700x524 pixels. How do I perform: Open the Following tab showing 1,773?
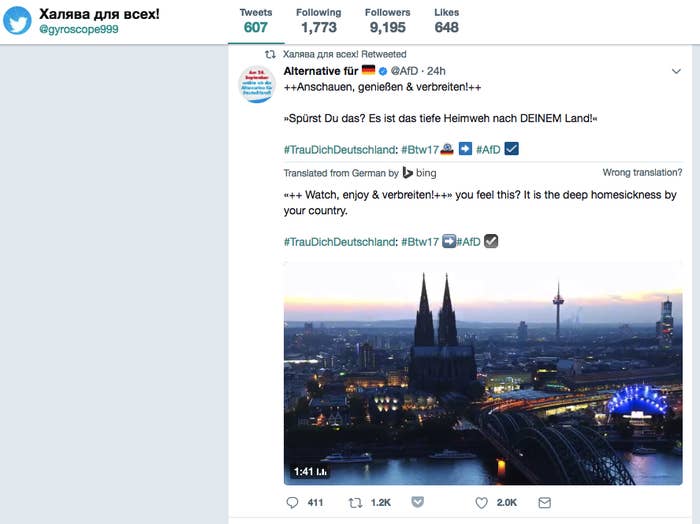[x=319, y=21]
